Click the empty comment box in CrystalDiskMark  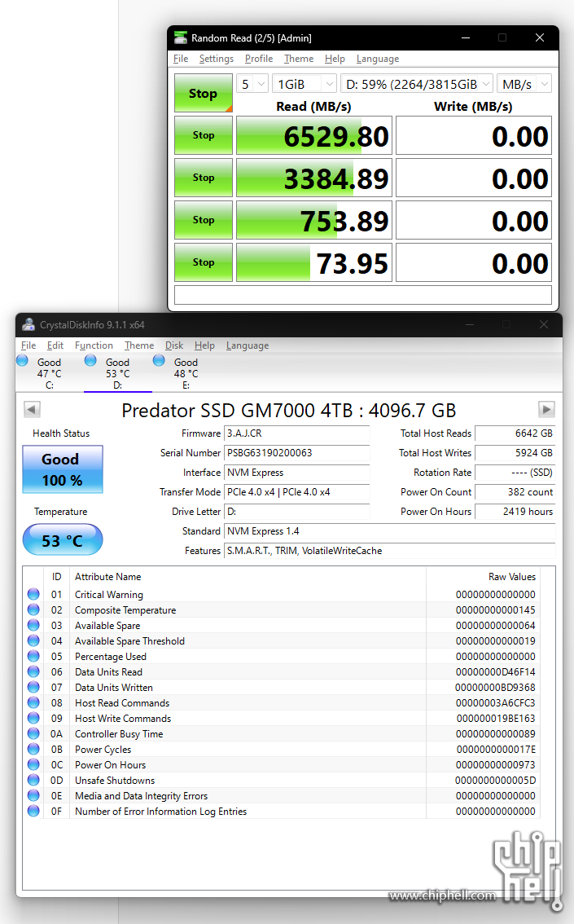click(362, 295)
